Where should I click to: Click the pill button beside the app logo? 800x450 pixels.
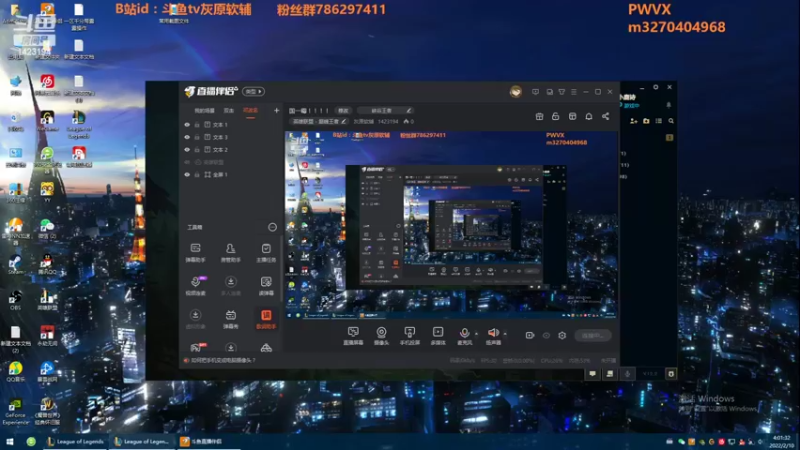pyautogui.click(x=254, y=91)
